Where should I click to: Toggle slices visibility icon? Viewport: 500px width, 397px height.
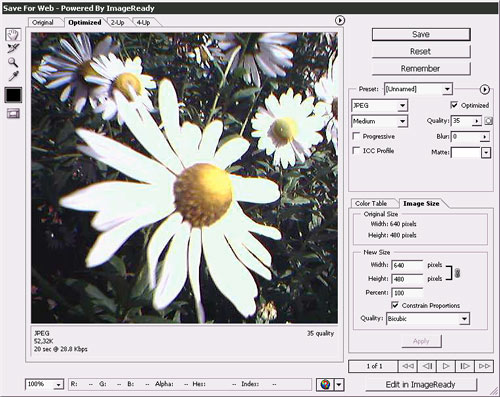point(13,114)
